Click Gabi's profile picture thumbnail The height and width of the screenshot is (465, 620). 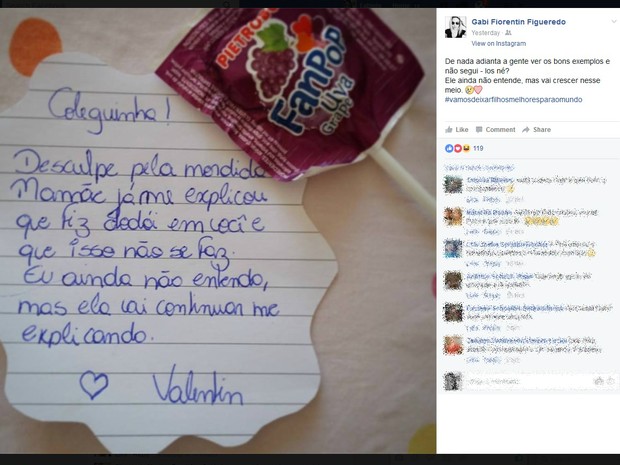[x=455, y=27]
